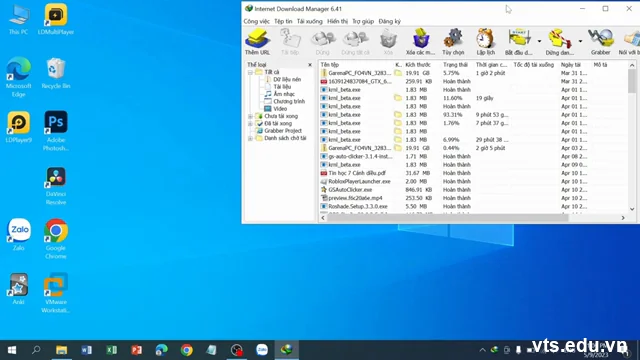Select the GSAutoClicker.exe row

click(x=473, y=190)
